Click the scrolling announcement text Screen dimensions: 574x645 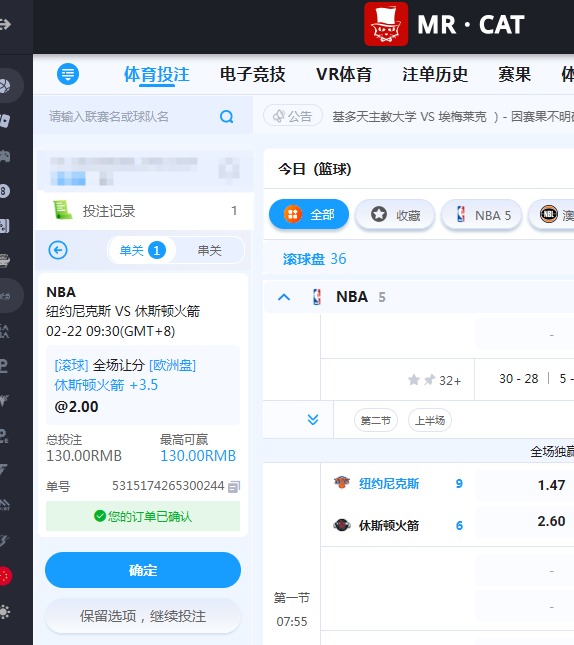click(453, 117)
